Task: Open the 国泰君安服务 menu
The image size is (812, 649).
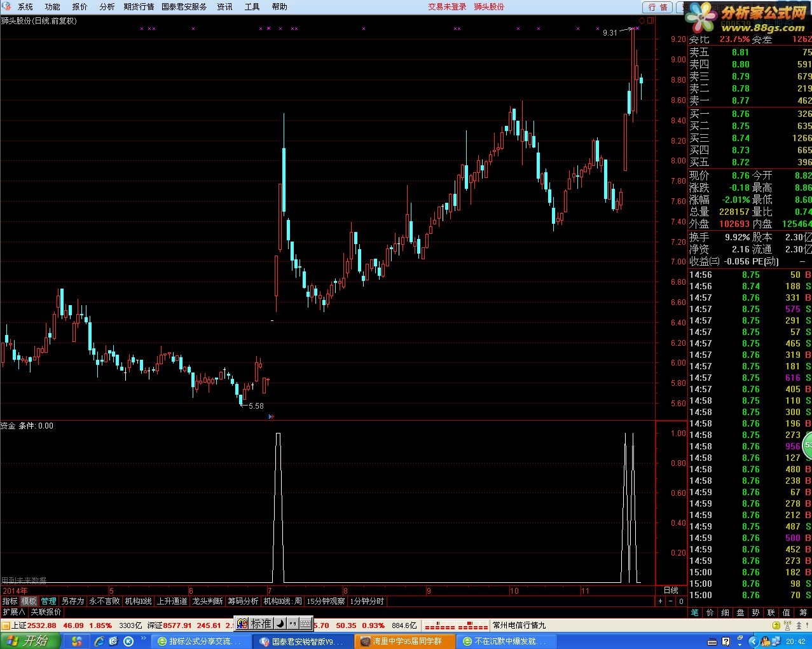Action: pos(184,7)
